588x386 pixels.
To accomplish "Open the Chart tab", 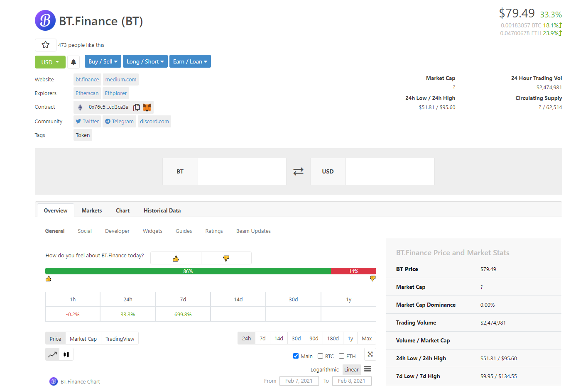I will point(123,210).
